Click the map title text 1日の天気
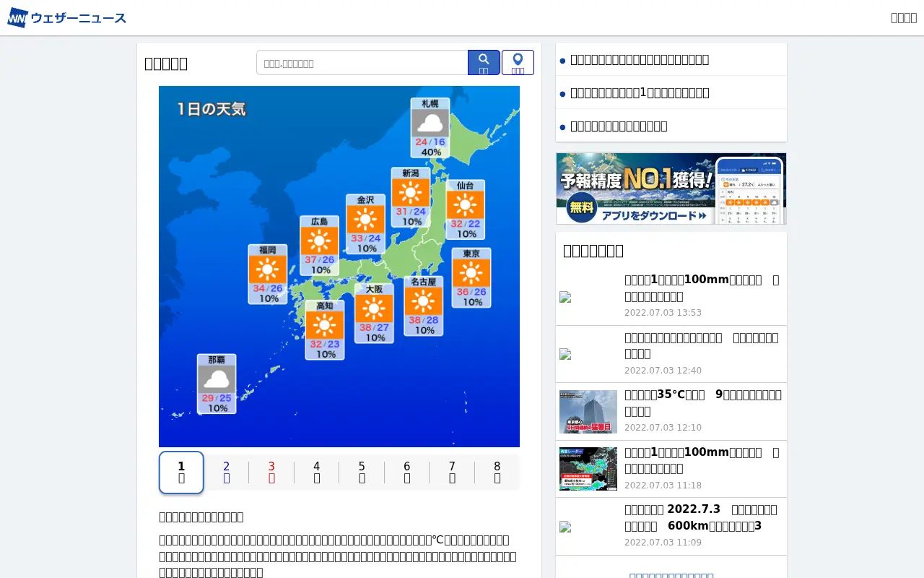 point(212,109)
